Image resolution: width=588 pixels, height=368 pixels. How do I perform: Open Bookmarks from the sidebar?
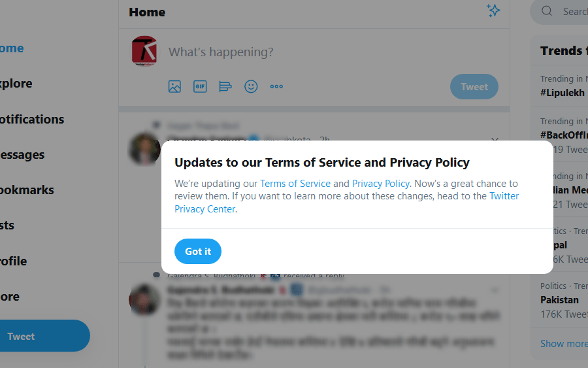tap(27, 190)
